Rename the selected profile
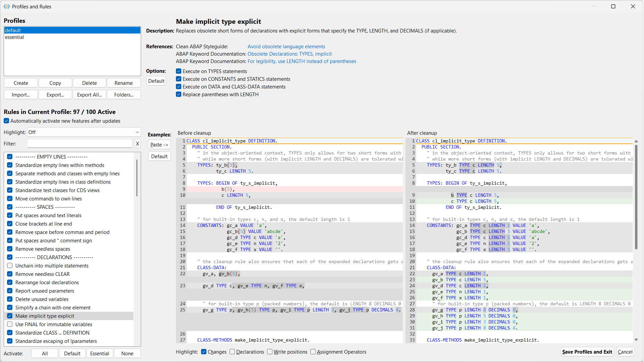This screenshot has width=644, height=362. click(124, 83)
